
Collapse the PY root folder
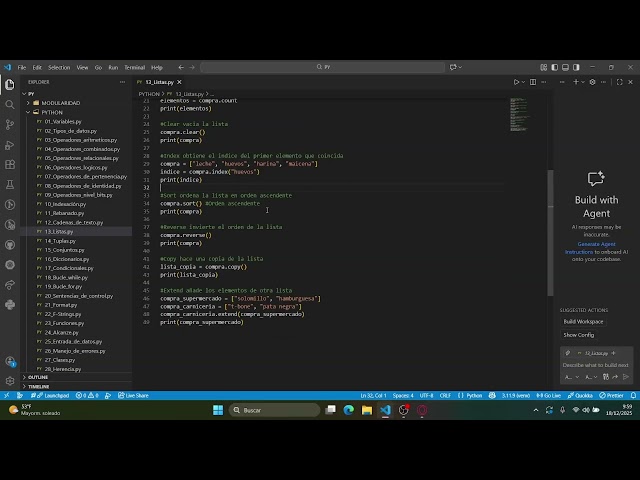click(x=24, y=94)
